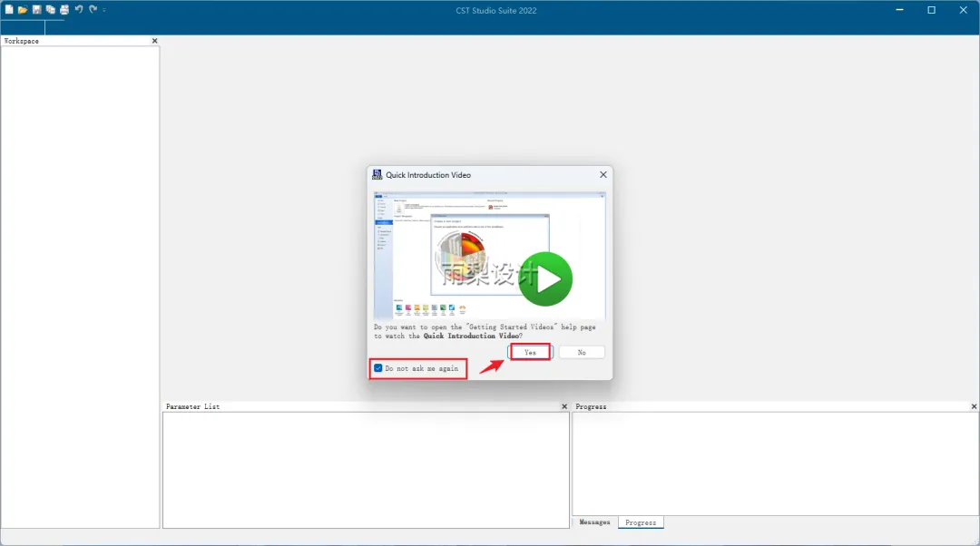Undo the last action

[x=79, y=9]
